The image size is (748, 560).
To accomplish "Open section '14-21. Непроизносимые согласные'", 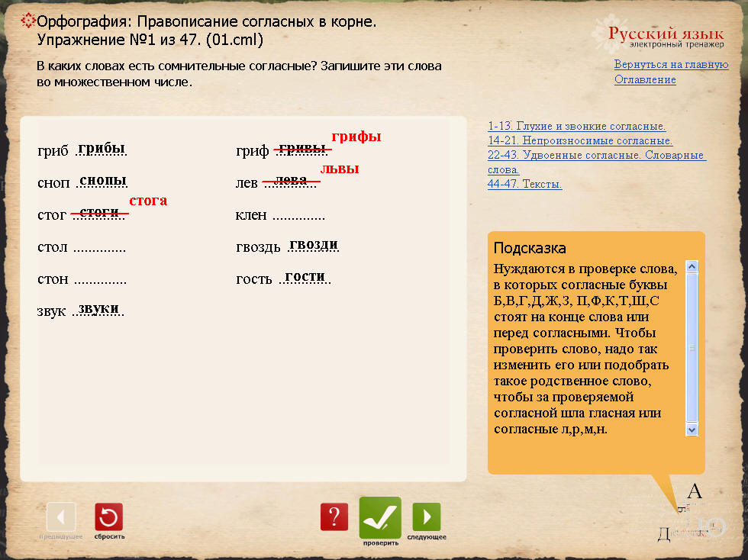I will click(579, 141).
